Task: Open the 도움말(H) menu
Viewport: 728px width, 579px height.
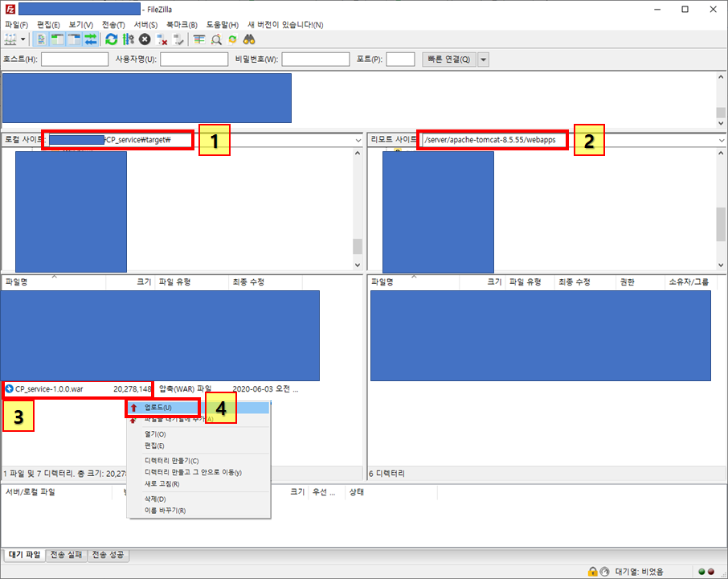Action: click(223, 25)
